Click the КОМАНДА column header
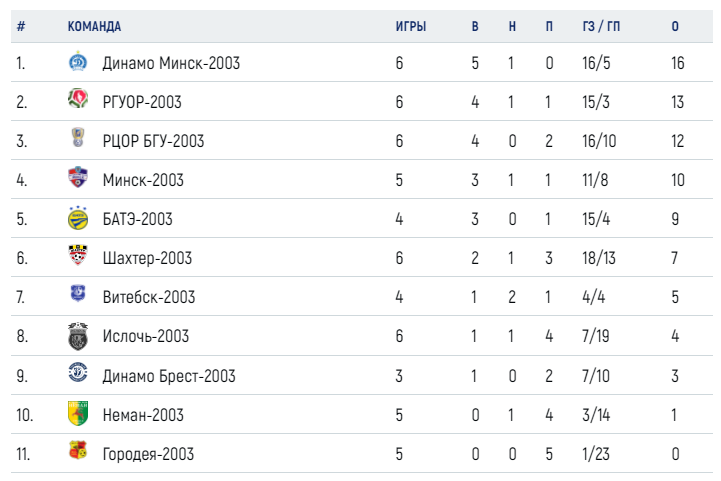The height and width of the screenshot is (481, 721). pyautogui.click(x=94, y=26)
